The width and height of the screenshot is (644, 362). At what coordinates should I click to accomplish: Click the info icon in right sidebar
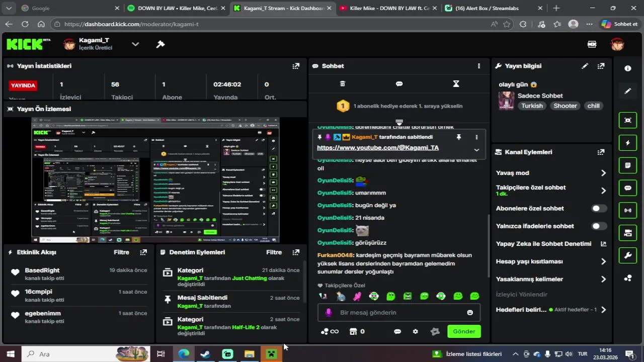pyautogui.click(x=628, y=68)
